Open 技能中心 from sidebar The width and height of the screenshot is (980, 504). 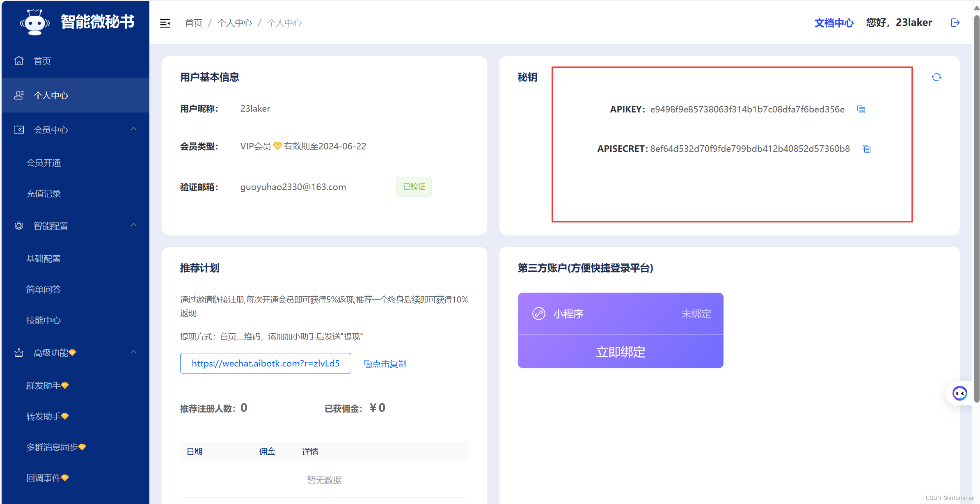[44, 320]
